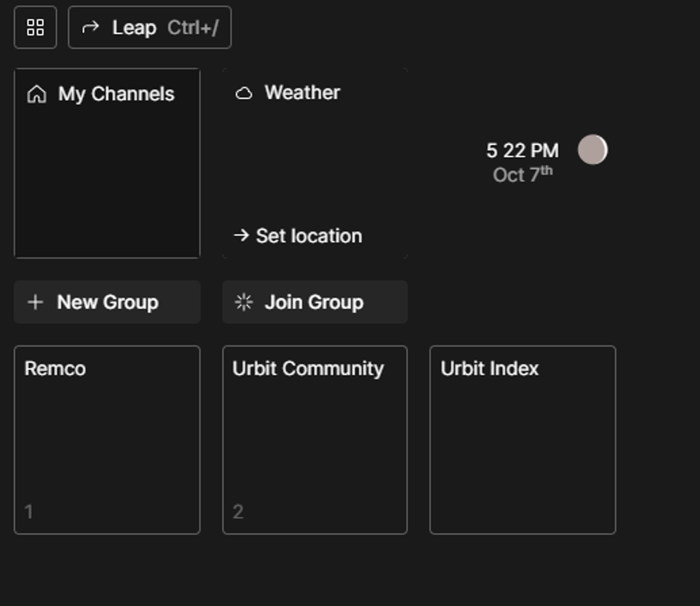This screenshot has width=700, height=606.
Task: Click the Oct 7th date label
Action: [x=523, y=174]
